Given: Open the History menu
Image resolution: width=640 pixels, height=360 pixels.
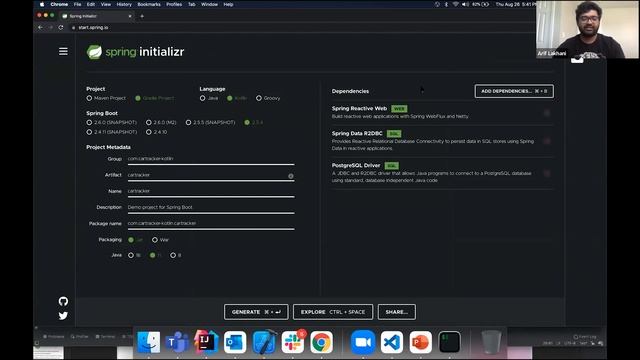Looking at the screenshot, I should (124, 4).
